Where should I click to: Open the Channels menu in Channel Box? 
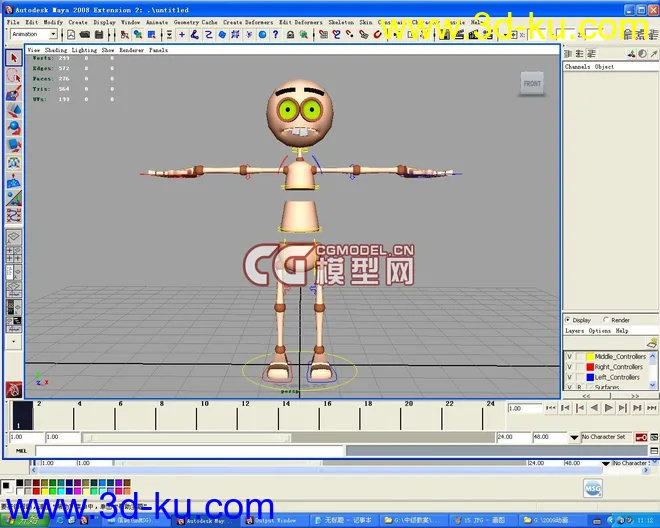point(577,67)
